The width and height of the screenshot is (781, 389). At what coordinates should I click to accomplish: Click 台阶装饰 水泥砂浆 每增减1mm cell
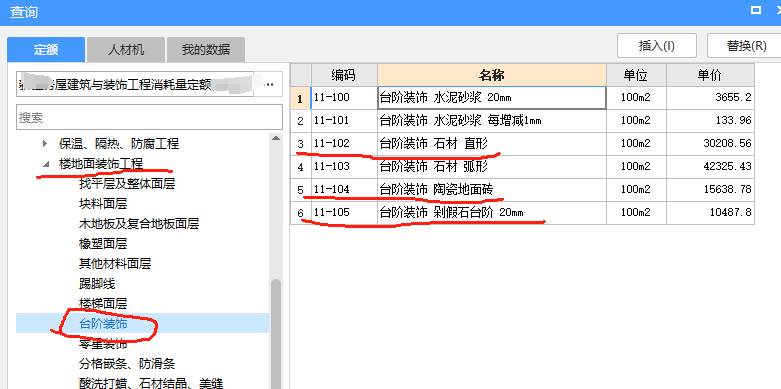[492, 121]
